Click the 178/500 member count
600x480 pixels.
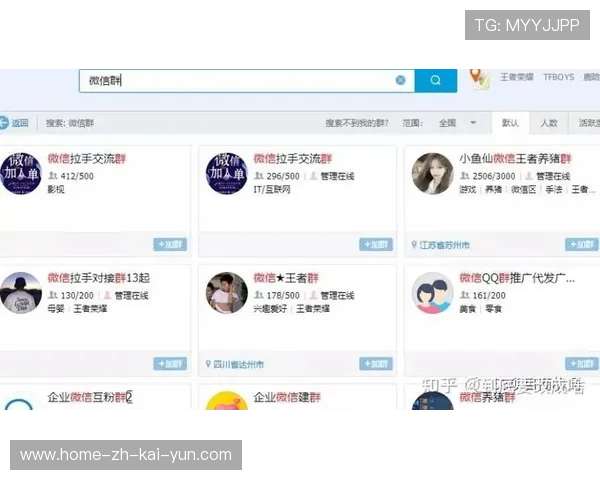(283, 296)
